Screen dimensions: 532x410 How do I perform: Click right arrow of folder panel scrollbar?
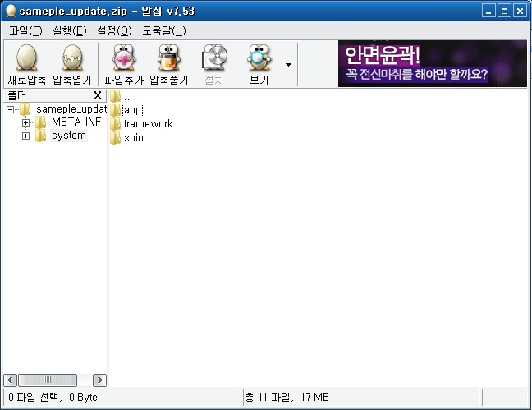pyautogui.click(x=99, y=380)
